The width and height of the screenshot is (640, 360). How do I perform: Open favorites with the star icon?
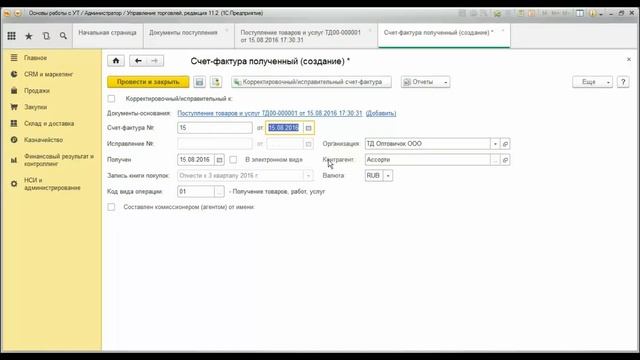pos(29,36)
